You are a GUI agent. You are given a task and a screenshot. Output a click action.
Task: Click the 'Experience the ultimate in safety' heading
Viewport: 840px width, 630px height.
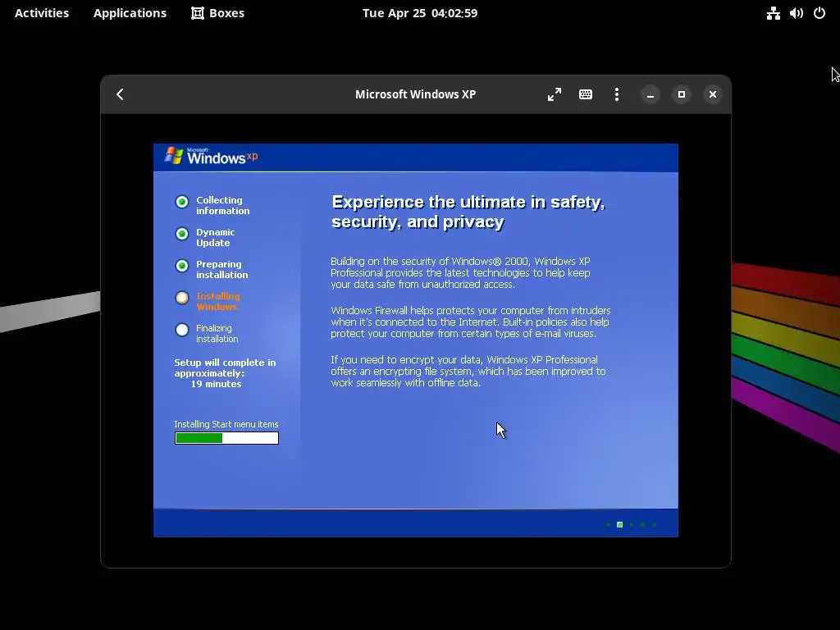tap(468, 212)
